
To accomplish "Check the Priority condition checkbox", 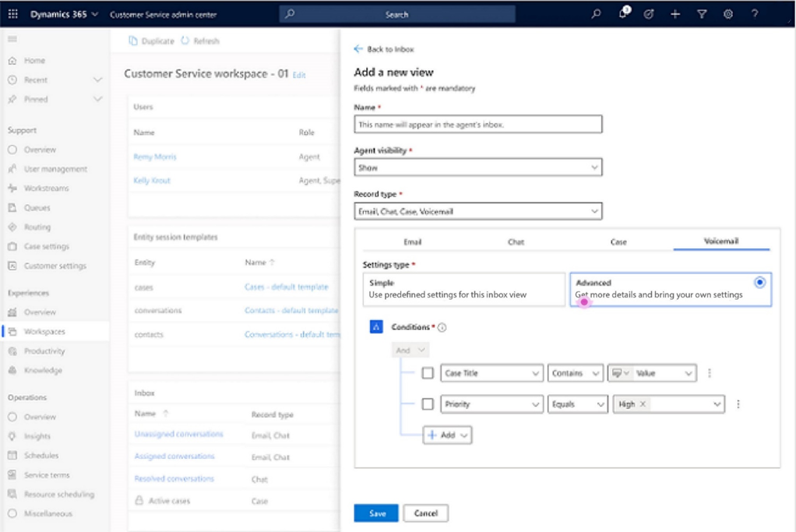I will pos(428,404).
